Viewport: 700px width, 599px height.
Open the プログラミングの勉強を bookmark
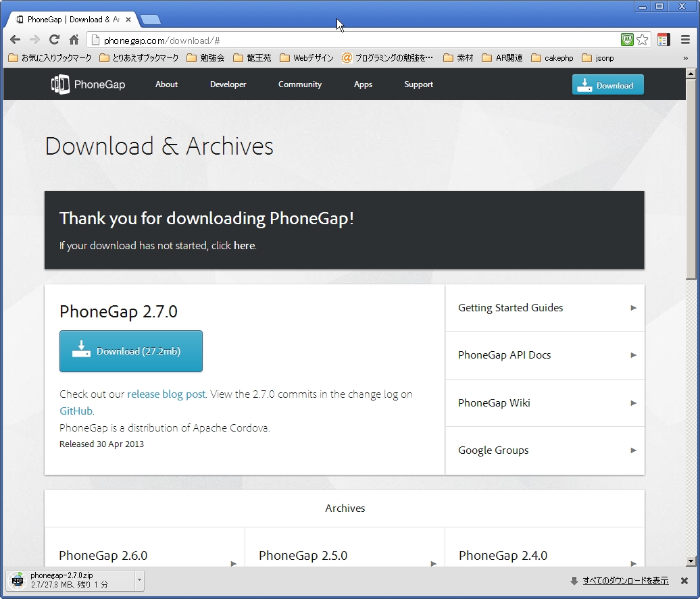(x=388, y=58)
